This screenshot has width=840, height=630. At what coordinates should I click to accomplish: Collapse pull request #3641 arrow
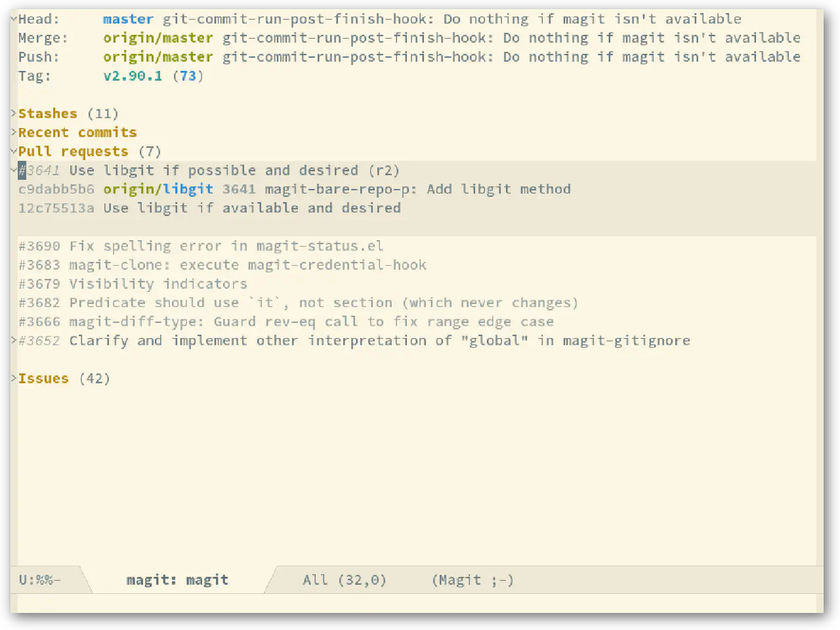[14, 171]
